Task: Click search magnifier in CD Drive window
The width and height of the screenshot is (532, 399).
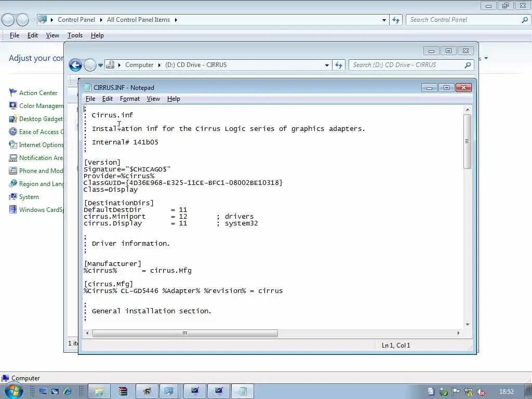Action: pyautogui.click(x=468, y=65)
